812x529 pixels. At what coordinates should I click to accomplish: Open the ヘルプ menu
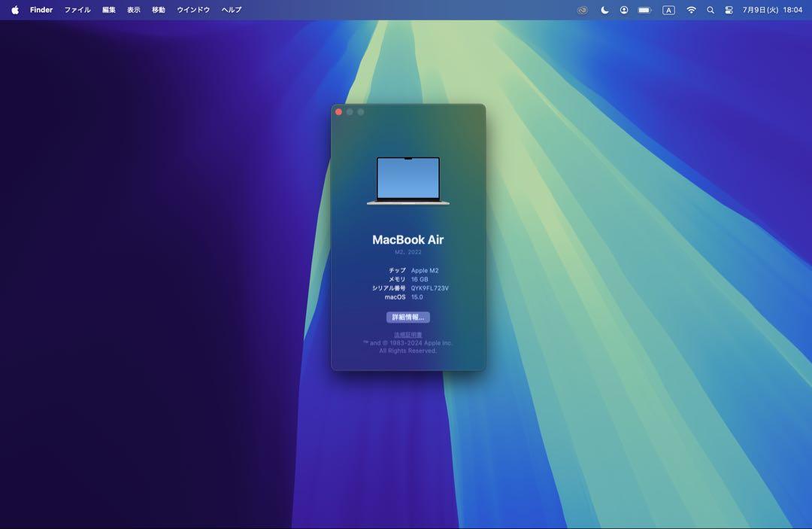coord(231,10)
